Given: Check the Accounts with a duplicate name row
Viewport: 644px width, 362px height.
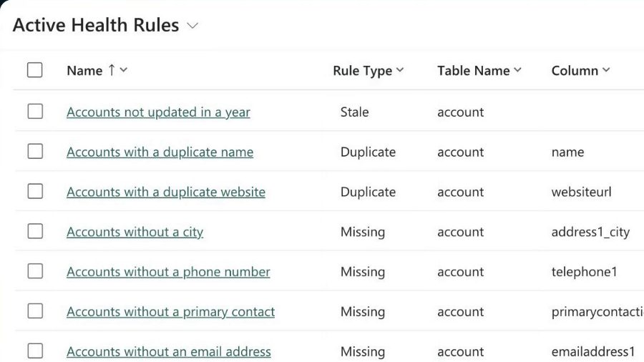Looking at the screenshot, I should pos(35,151).
